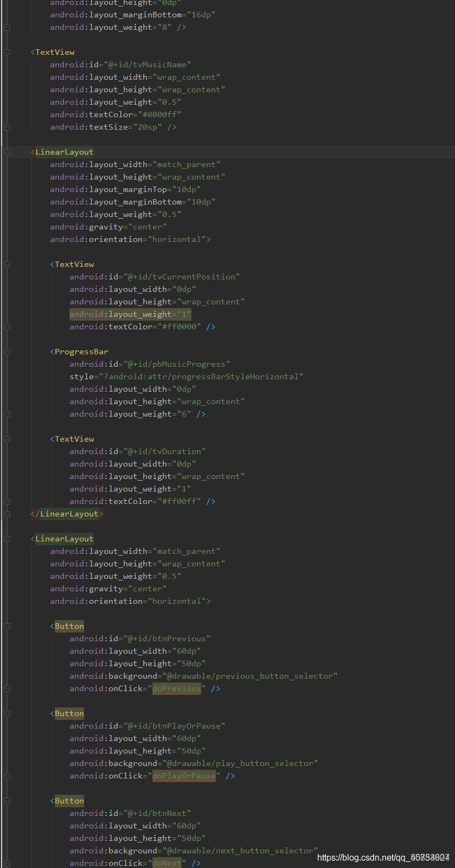Screen dimensions: 455x868
Task: Click the highlighted doNext onClick handler
Action: [167, 863]
